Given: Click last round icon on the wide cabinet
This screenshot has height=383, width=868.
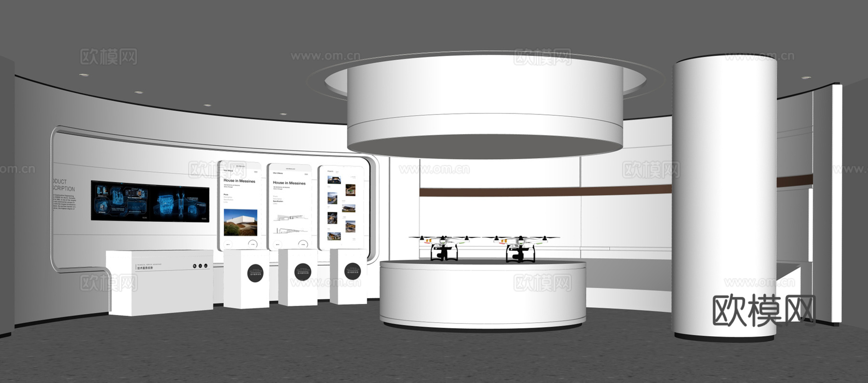Looking at the screenshot, I should tap(206, 266).
